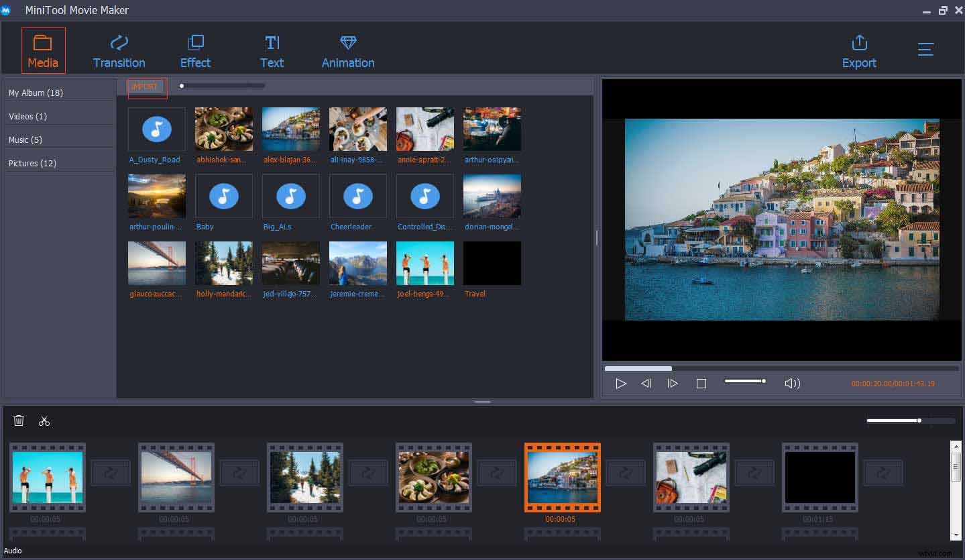The height and width of the screenshot is (560, 965).
Task: Click transition slot after the bridge clip
Action: tap(239, 473)
